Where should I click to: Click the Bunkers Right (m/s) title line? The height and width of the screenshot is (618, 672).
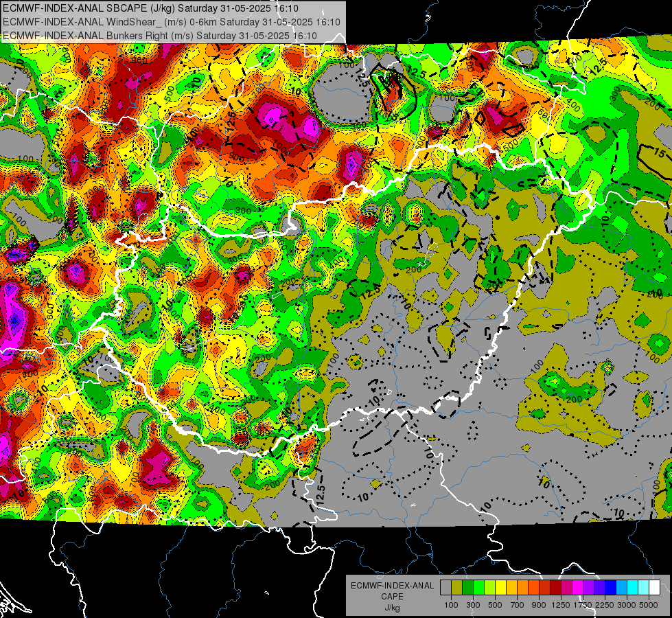[x=160, y=36]
